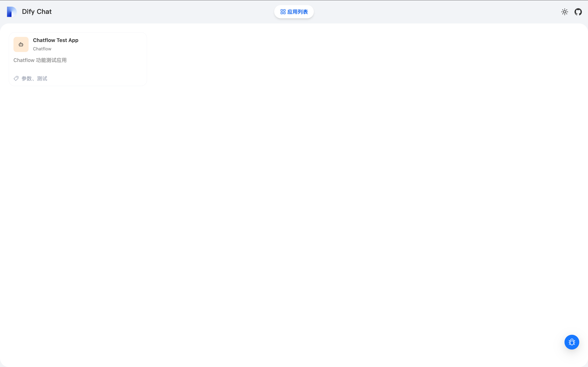
Task: Toggle the light/dark theme sun icon
Action: pyautogui.click(x=565, y=12)
